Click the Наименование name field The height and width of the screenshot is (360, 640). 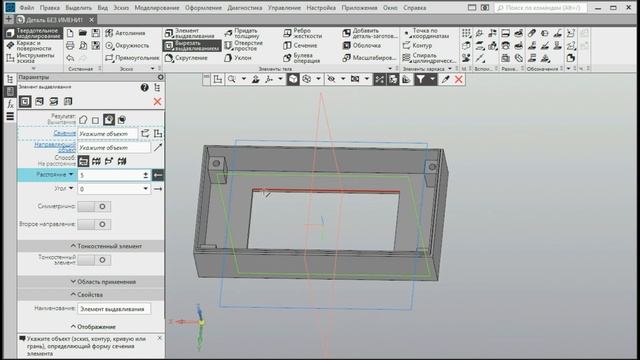(114, 309)
